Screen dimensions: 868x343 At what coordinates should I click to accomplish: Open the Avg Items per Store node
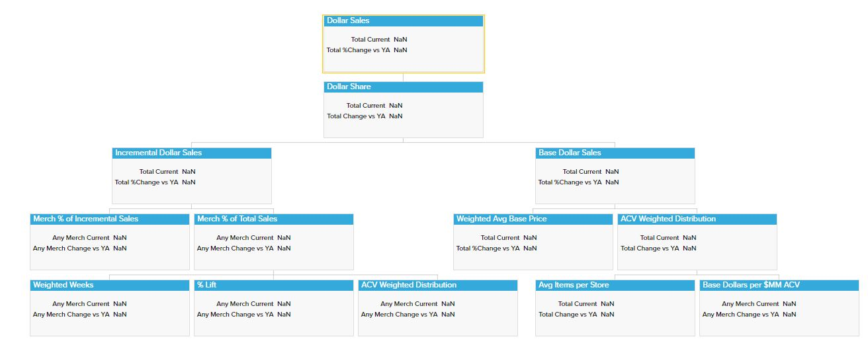pos(615,286)
